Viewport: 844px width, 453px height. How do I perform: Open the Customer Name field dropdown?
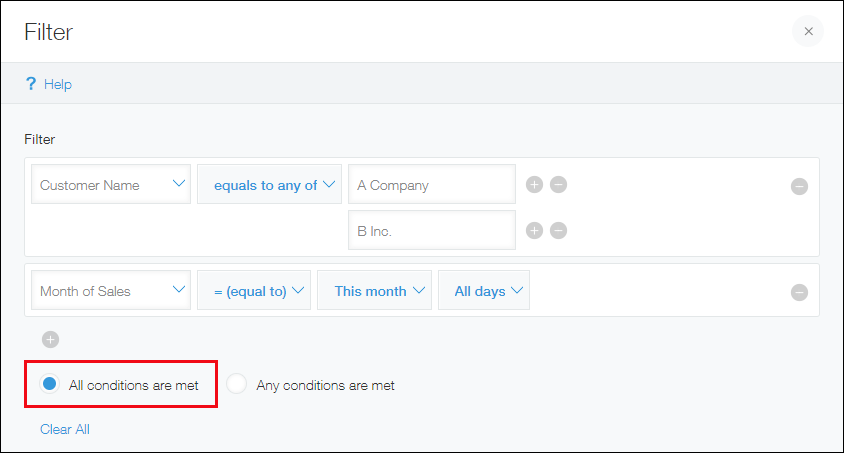(x=111, y=185)
